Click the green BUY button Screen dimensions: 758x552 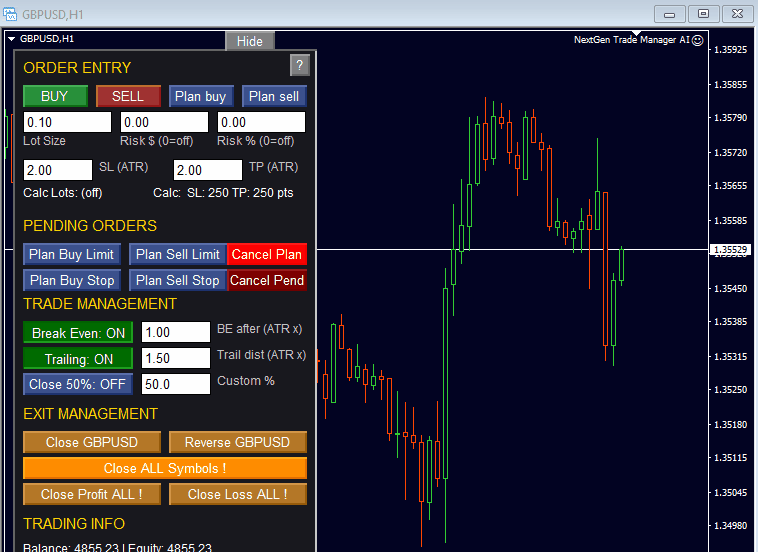pos(55,96)
